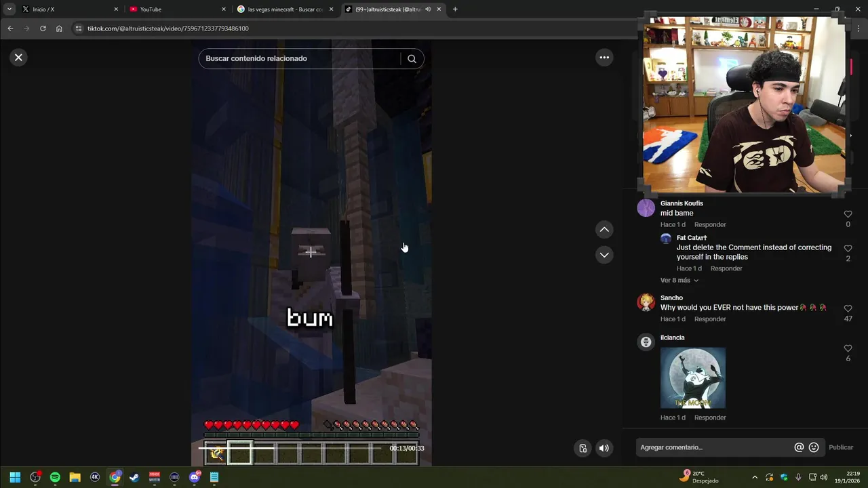Open ilciancia's moon image attachment
The height and width of the screenshot is (488, 868).
coord(692,378)
